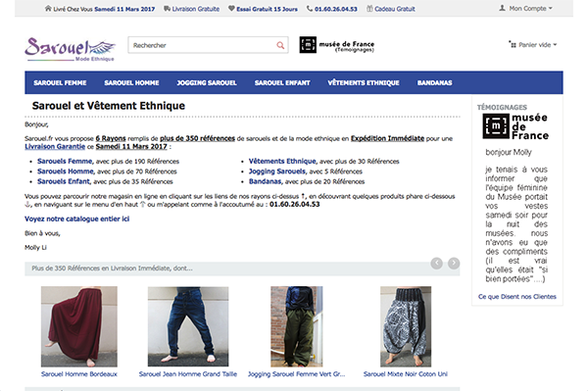The width and height of the screenshot is (588, 391).
Task: Click the Livré Chez Vous Samedi date link
Action: (x=104, y=9)
